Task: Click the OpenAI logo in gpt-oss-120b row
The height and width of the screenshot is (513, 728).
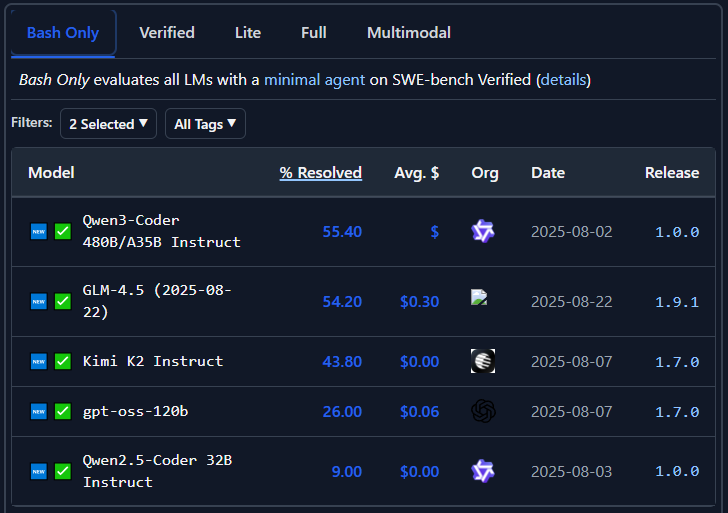Action: 484,411
